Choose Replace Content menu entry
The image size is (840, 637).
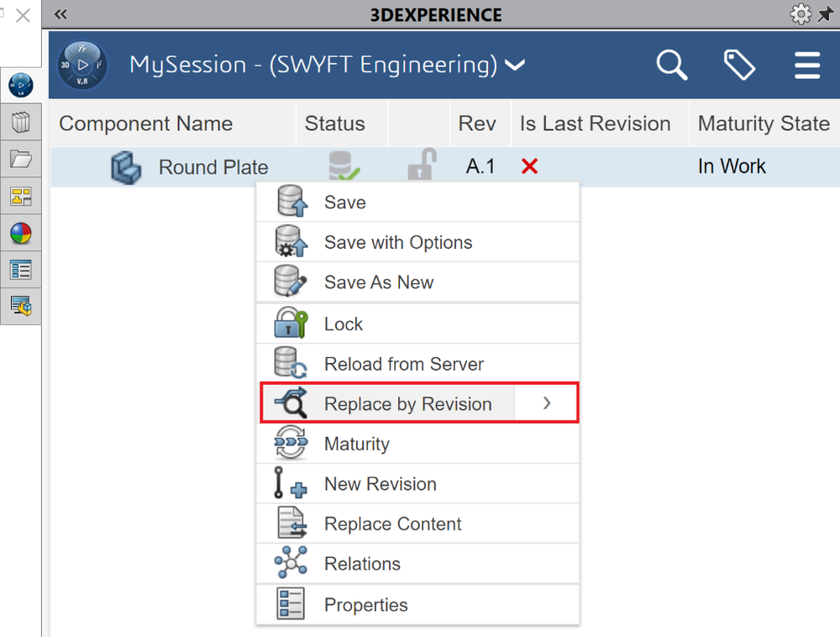point(417,524)
